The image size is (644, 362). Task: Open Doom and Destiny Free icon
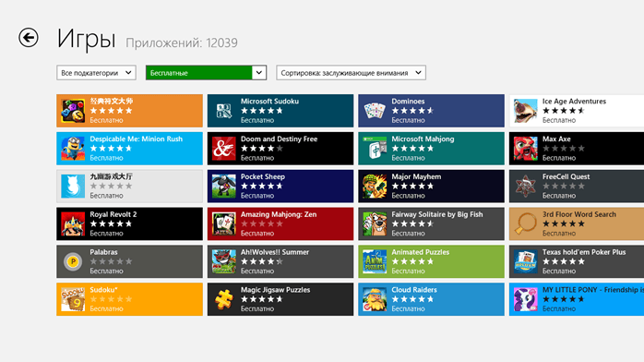[x=224, y=149]
